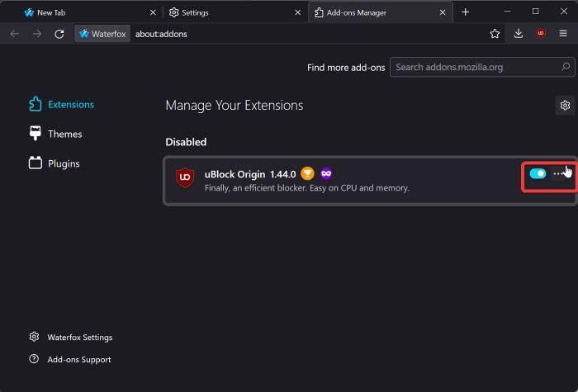Open Waterfox Settings link
Viewport: 578px width, 392px height.
(70, 337)
